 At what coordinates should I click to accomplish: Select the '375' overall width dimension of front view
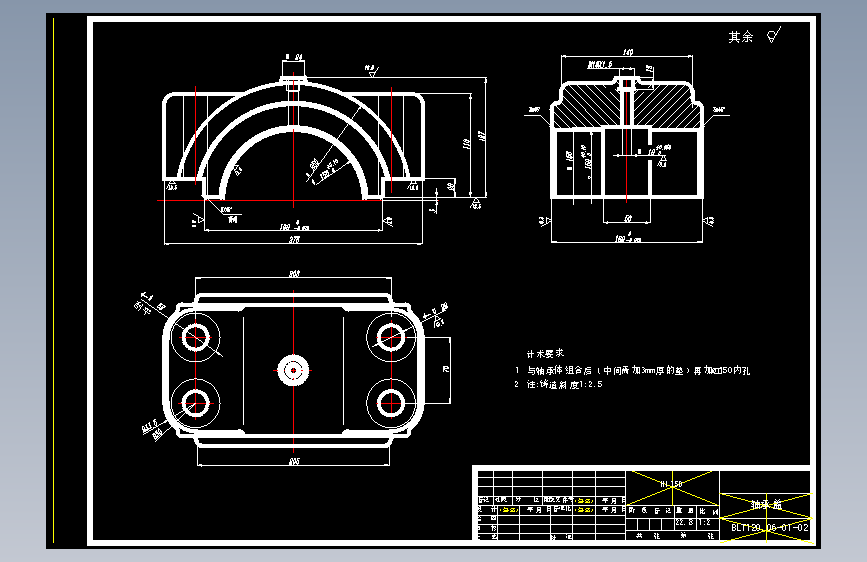tap(294, 240)
